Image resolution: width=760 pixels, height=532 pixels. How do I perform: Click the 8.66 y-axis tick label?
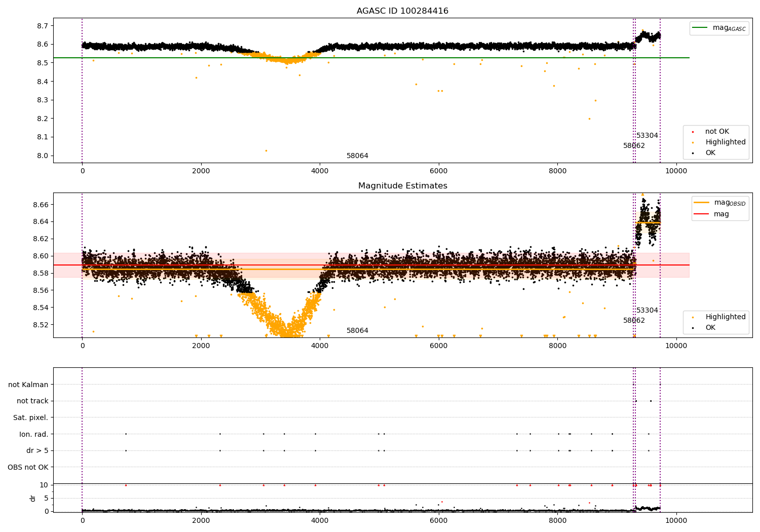pyautogui.click(x=40, y=205)
